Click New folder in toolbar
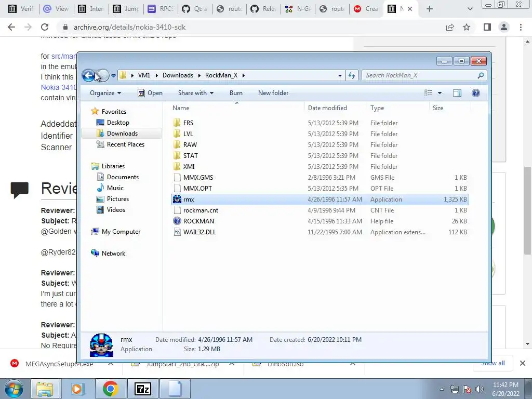 pyautogui.click(x=273, y=93)
